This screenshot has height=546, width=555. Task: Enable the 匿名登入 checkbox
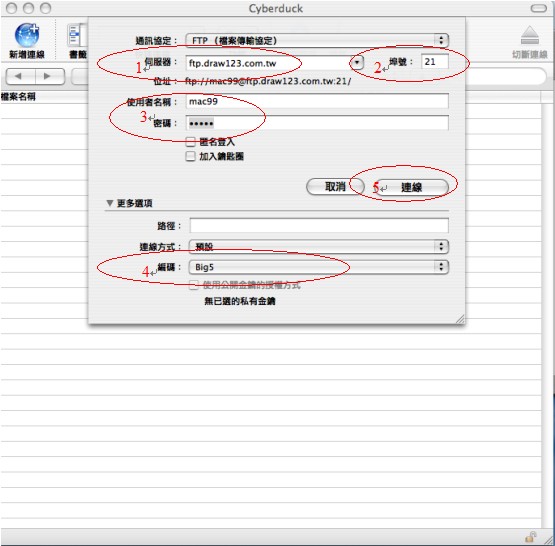[x=190, y=142]
